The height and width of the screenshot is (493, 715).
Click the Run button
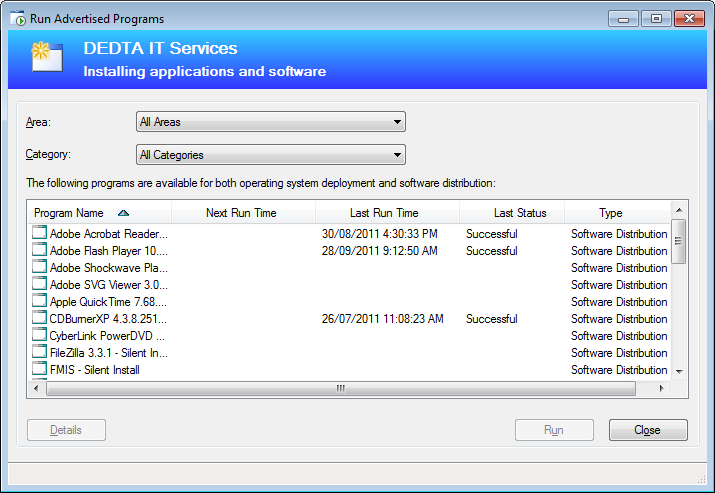click(554, 430)
